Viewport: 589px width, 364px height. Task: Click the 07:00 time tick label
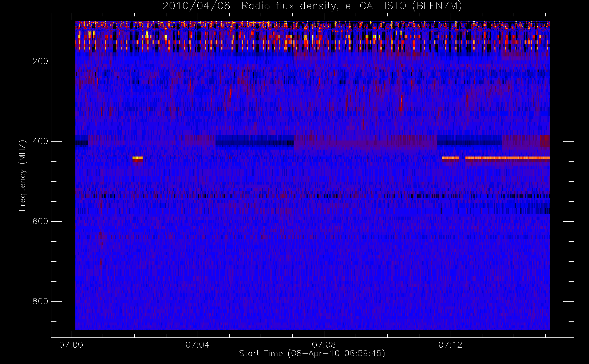[71, 345]
